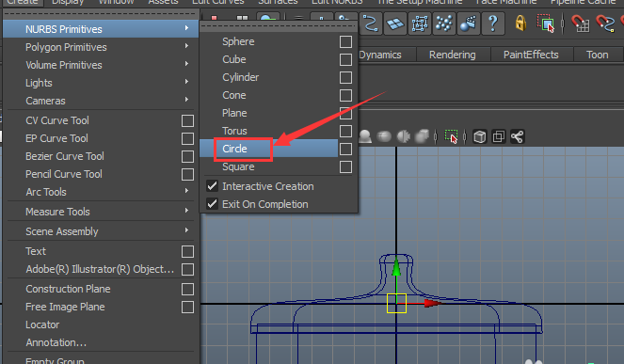This screenshot has height=364, width=624.
Task: Expand Scene Assembly submenu
Action: 101,231
